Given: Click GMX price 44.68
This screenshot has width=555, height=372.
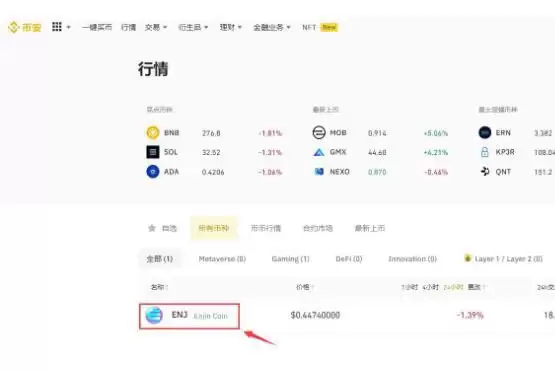Looking at the screenshot, I should (377, 153).
